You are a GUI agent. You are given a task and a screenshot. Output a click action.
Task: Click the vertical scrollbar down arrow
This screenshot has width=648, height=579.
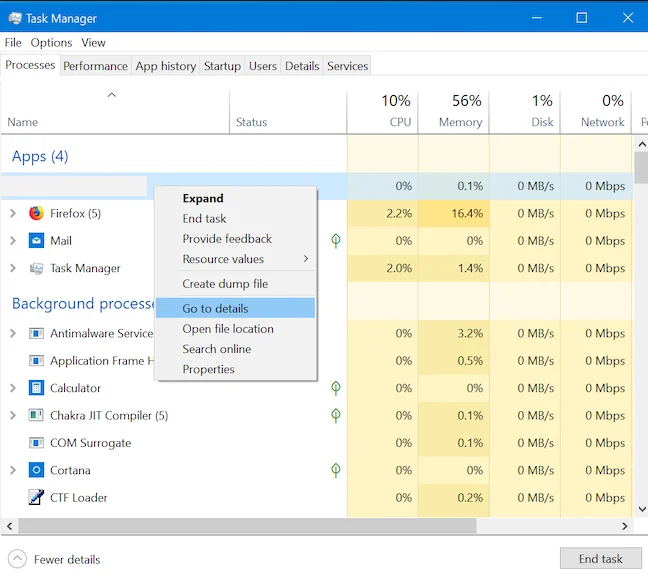pyautogui.click(x=641, y=509)
